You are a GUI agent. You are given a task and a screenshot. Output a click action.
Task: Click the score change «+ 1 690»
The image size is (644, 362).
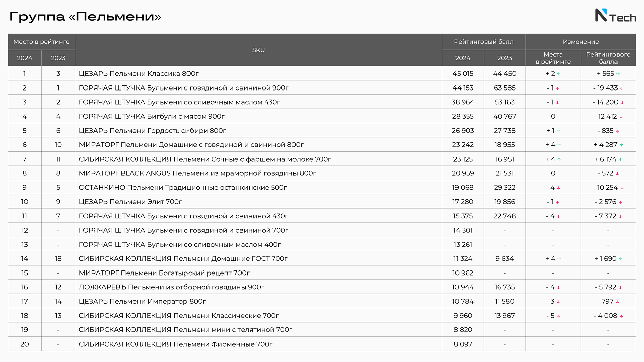[x=608, y=259]
